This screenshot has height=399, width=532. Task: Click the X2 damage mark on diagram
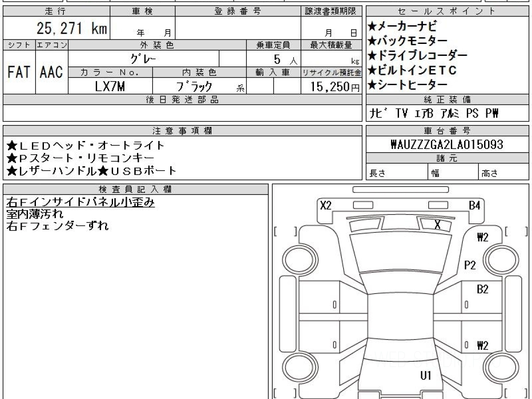click(326, 205)
